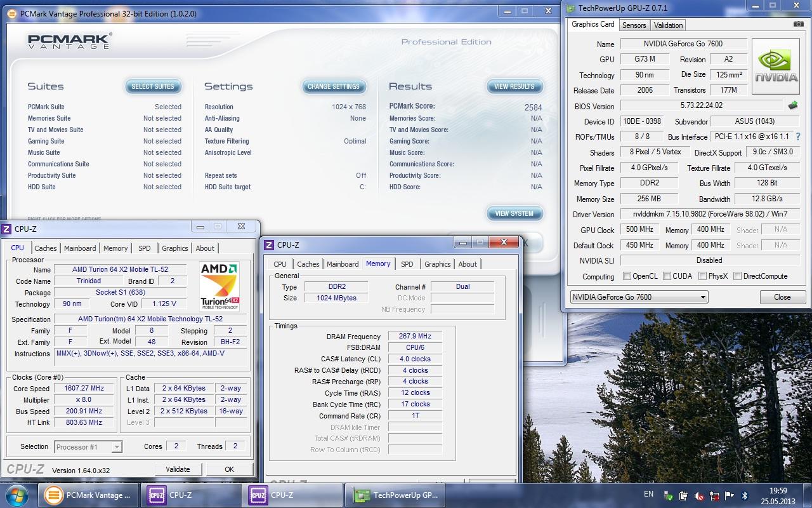Click the EN language indicator

(648, 494)
